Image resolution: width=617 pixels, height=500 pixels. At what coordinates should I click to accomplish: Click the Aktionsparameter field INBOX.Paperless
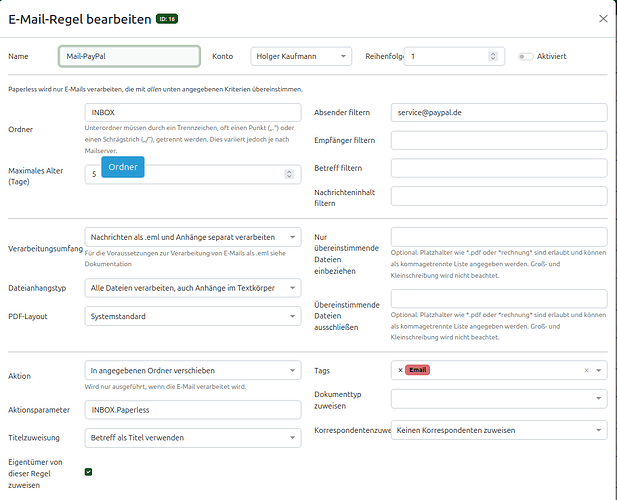click(x=192, y=409)
